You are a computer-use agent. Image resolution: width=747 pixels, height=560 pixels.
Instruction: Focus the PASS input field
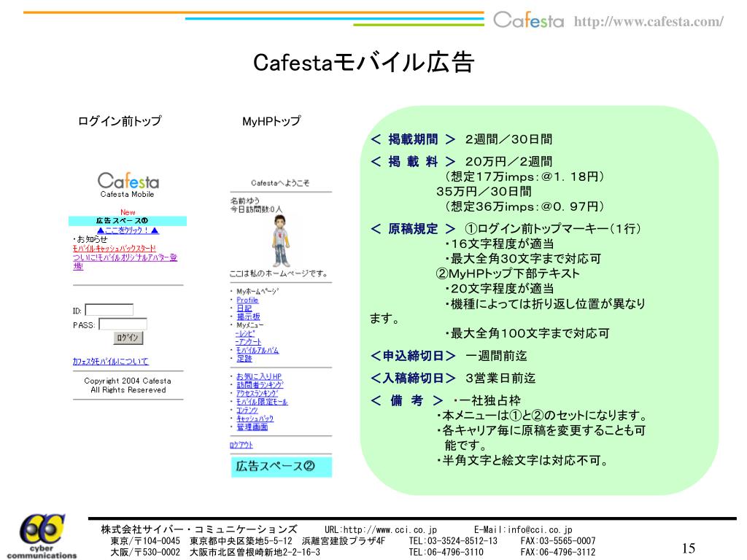tap(123, 324)
